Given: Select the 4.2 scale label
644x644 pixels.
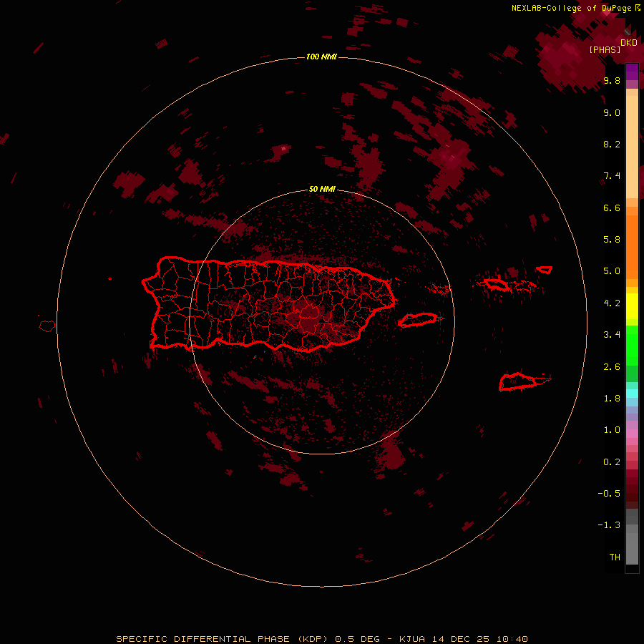Looking at the screenshot, I should [612, 303].
